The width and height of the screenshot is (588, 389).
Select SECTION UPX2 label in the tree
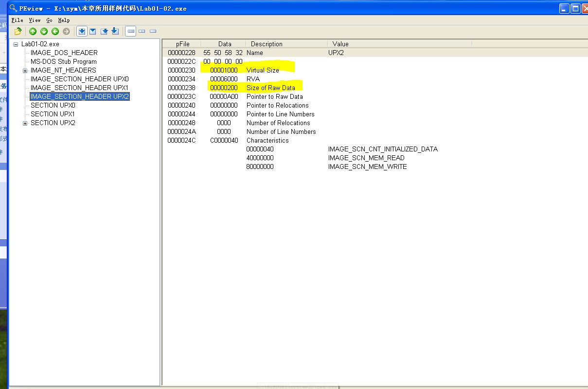pos(53,123)
